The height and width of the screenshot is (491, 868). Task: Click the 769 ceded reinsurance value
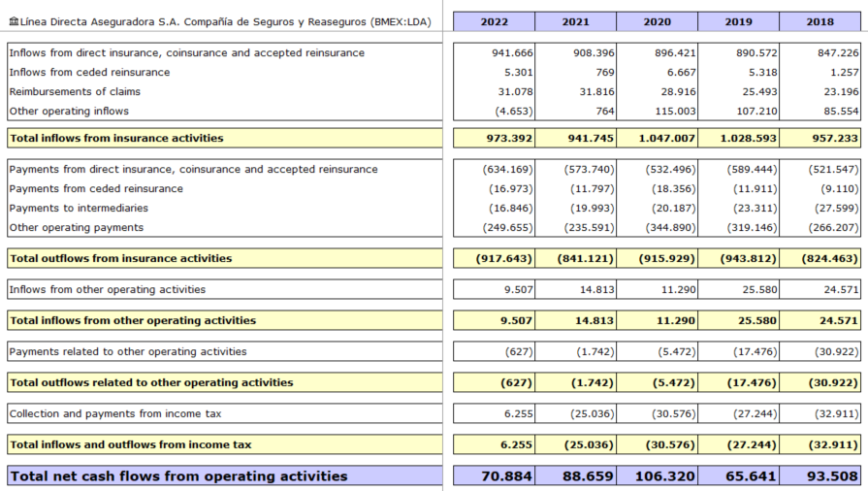605,72
